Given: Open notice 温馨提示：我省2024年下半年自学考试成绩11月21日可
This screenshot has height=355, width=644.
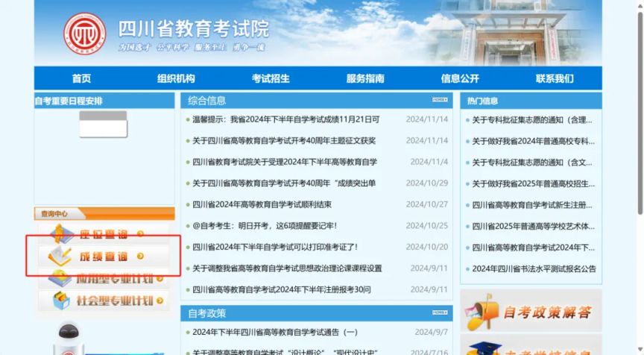Looking at the screenshot, I should 286,119.
